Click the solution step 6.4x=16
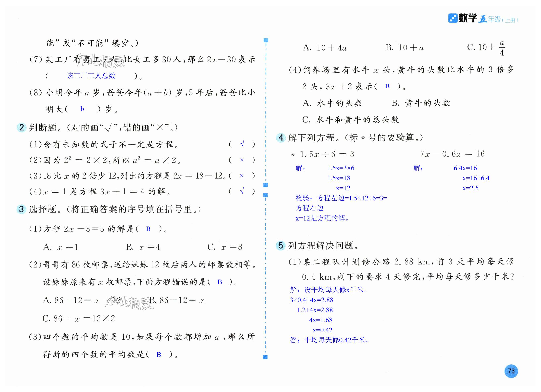541x392 pixels. click(x=465, y=168)
